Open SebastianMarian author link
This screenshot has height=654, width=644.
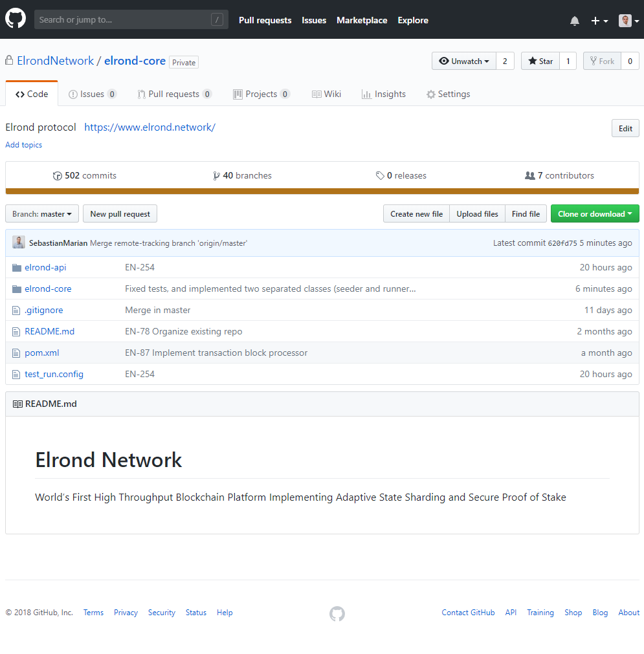(58, 243)
